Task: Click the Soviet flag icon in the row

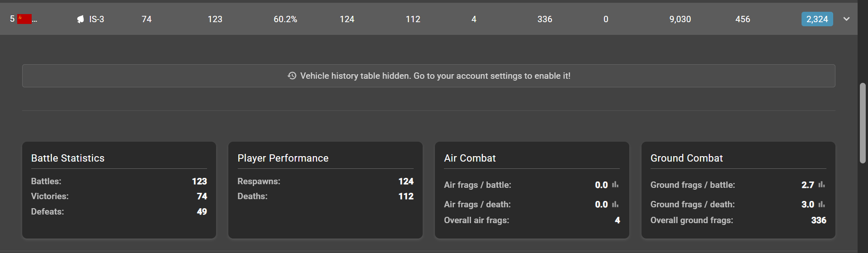Action: tap(24, 19)
